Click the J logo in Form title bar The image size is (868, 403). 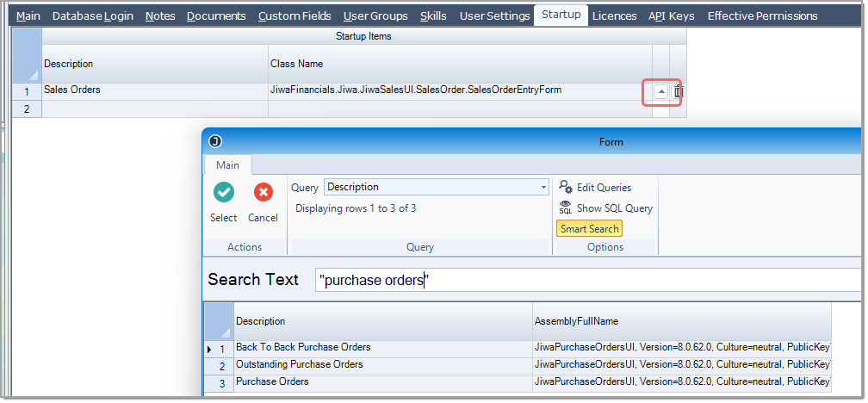[x=215, y=142]
